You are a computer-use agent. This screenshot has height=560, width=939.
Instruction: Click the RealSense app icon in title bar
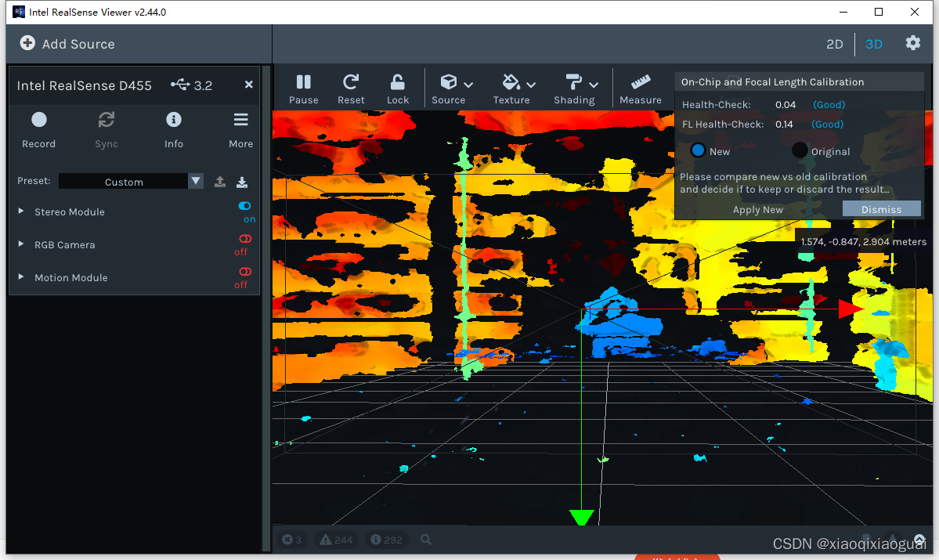tap(19, 12)
